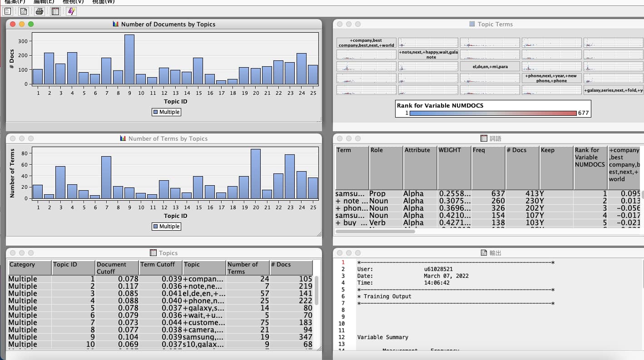Select the +galaxy,series,next,+fold topic tile
The width and height of the screenshot is (644, 360).
[x=613, y=90]
